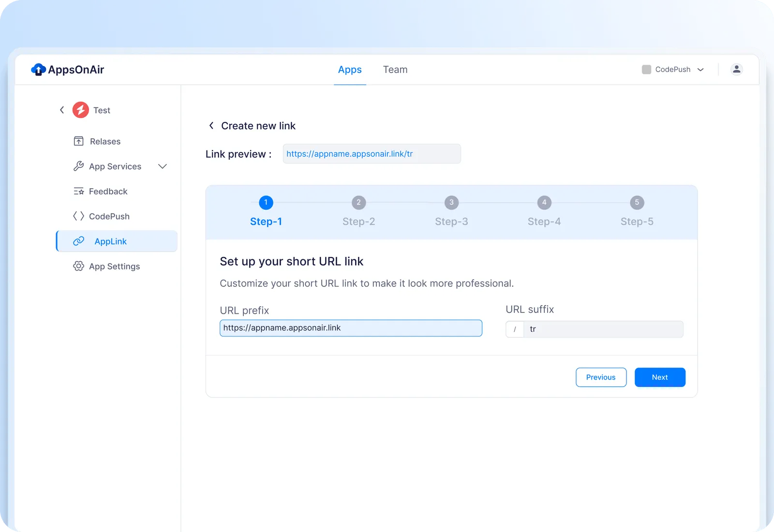774x532 pixels.
Task: Click the Step-5 label
Action: pyautogui.click(x=637, y=222)
